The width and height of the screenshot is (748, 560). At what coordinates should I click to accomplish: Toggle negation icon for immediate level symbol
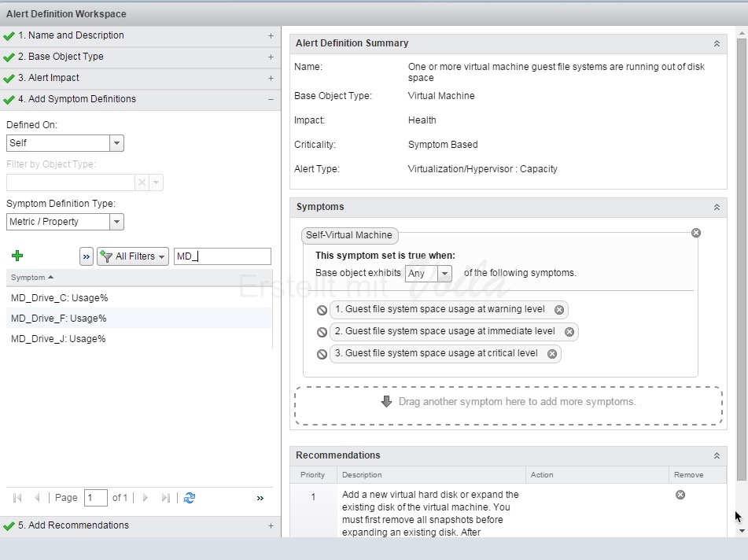pos(322,332)
